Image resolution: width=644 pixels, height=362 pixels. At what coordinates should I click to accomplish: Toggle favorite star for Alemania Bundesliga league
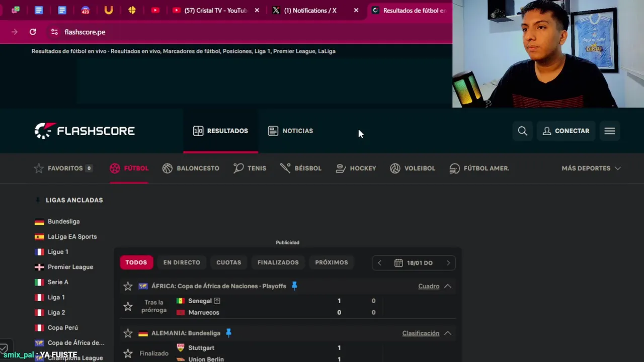pos(128,333)
